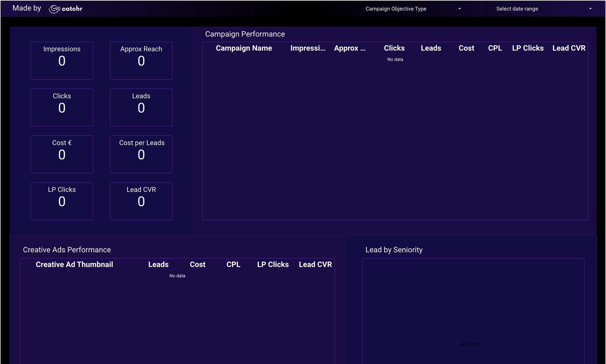606x364 pixels.
Task: Sort table by Campaign Name column
Action: tap(244, 48)
